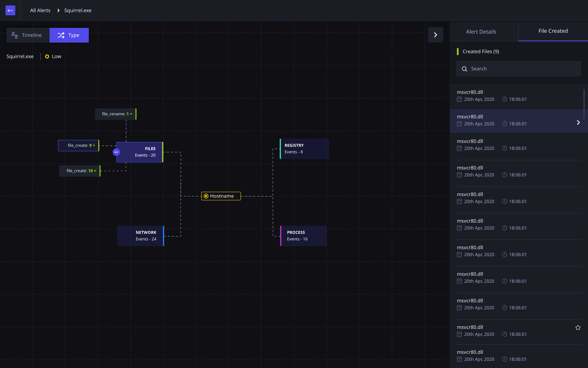Image resolution: width=588 pixels, height=368 pixels.
Task: Expand the file_create: 10 + node
Action: [x=80, y=171]
